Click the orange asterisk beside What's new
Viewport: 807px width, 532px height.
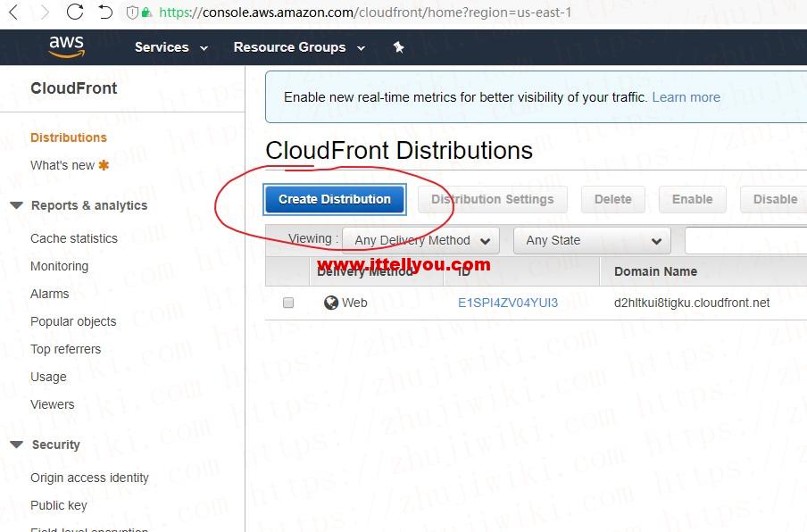pos(104,165)
